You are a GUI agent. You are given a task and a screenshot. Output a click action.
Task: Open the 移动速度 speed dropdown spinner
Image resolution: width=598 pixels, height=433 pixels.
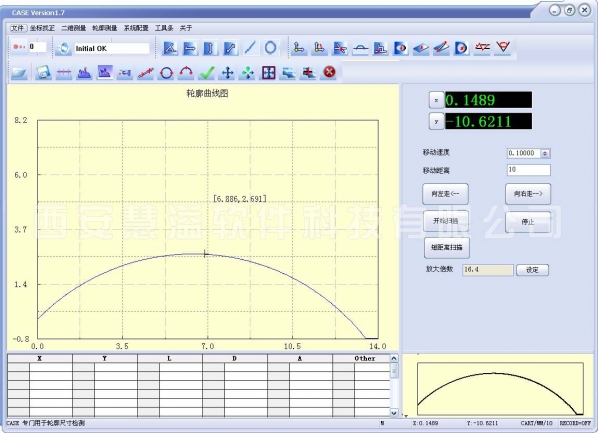click(x=545, y=153)
